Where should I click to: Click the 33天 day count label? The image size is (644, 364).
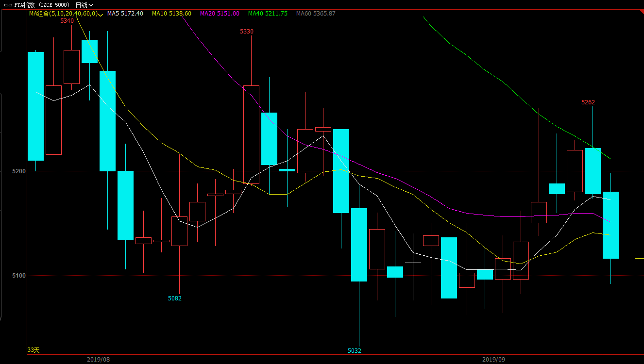tap(34, 350)
